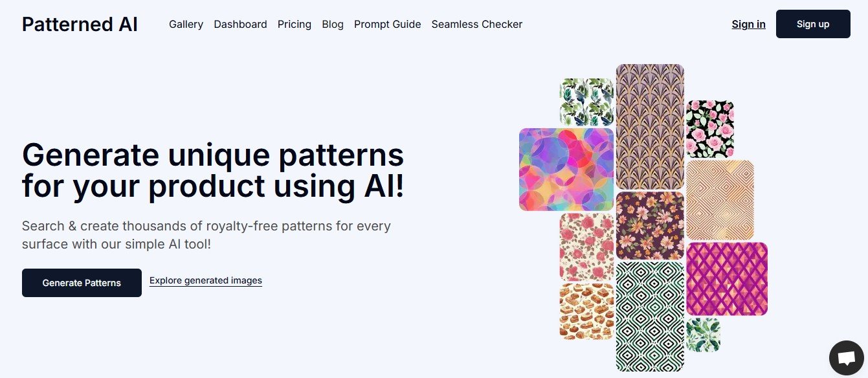Open the chat support widget

(846, 357)
